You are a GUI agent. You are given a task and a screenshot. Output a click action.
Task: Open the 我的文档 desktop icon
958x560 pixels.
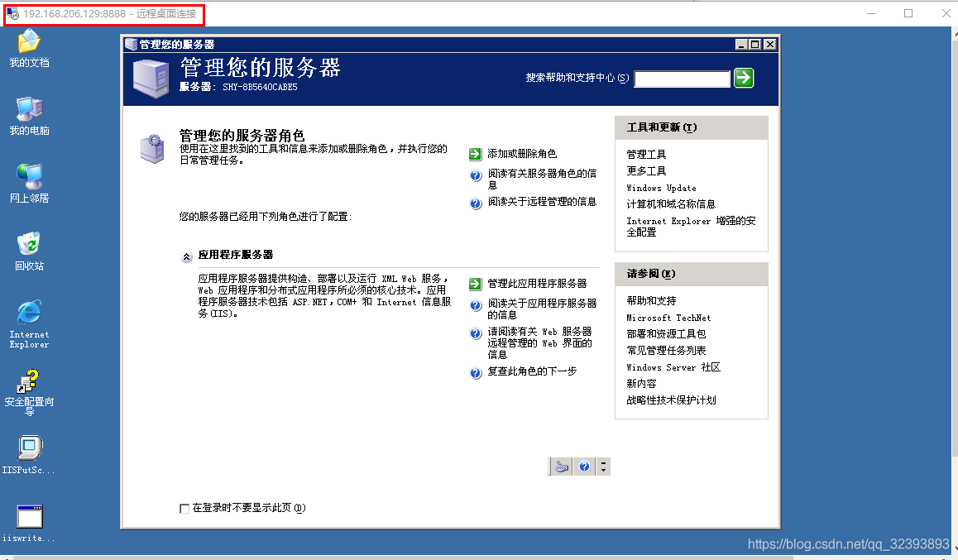tap(29, 48)
